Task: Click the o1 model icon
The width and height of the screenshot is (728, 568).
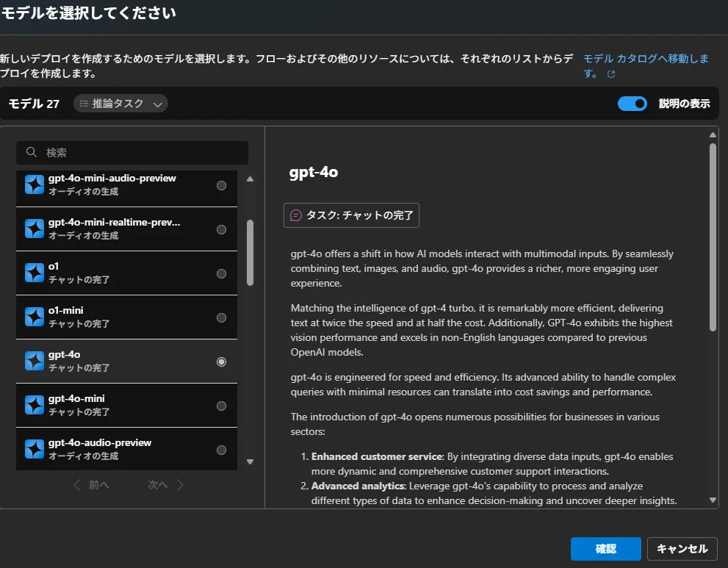Action: pos(35,273)
